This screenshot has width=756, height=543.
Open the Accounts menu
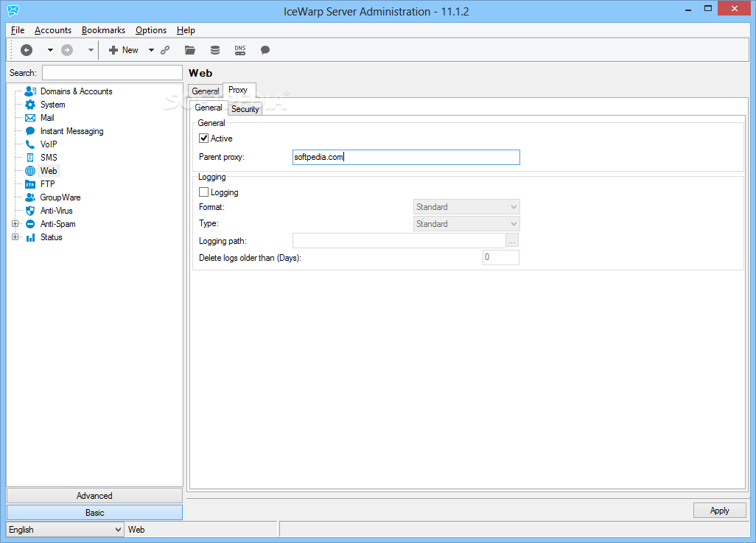[53, 30]
